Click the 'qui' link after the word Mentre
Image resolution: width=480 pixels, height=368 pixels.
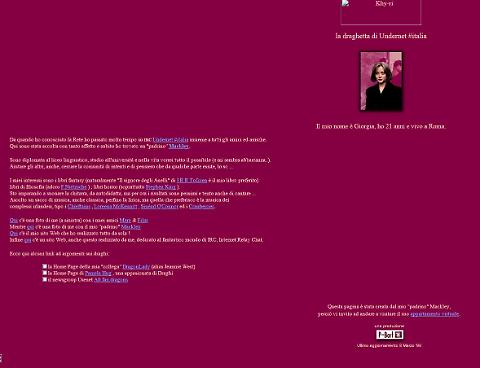30,227
